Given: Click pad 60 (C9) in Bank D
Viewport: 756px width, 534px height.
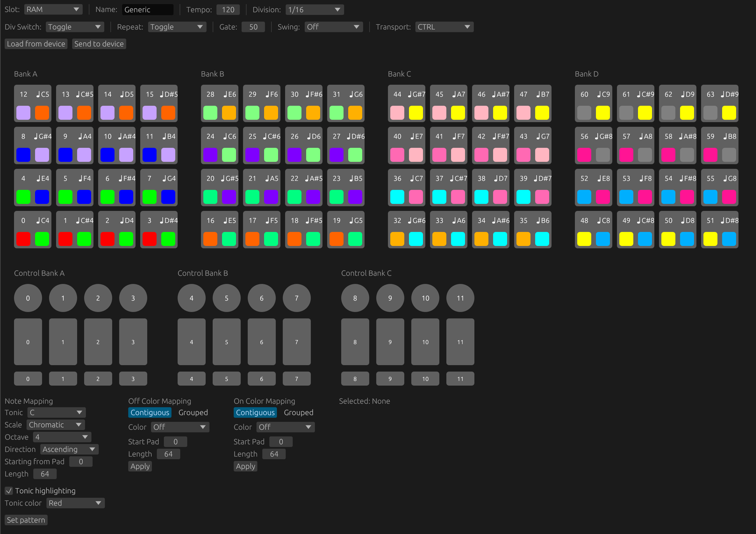Looking at the screenshot, I should pos(594,103).
